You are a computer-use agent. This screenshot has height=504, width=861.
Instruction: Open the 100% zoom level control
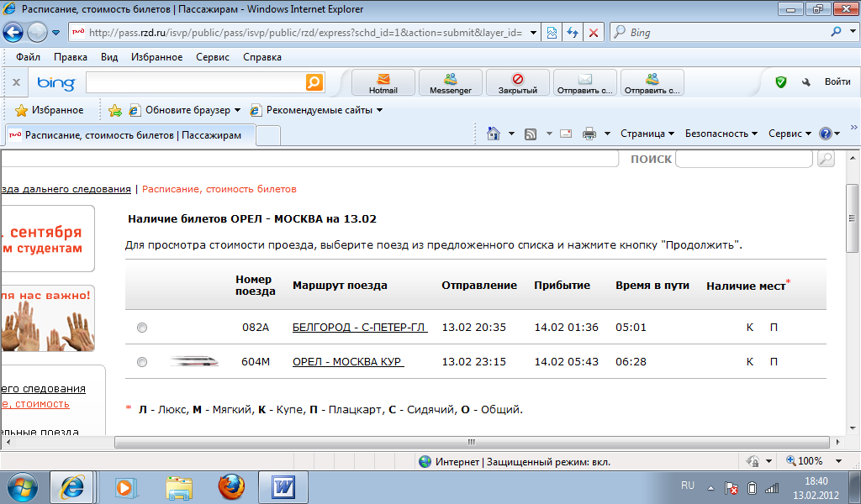tap(814, 461)
